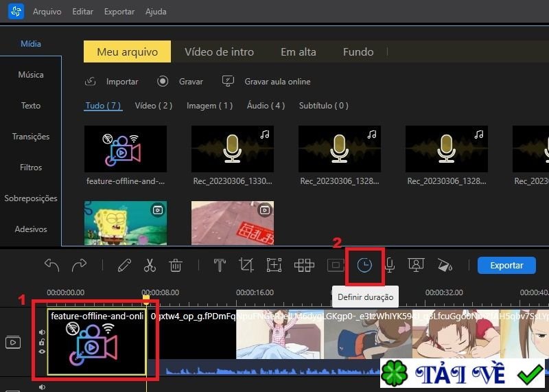
Task: Click Importar to add media files
Action: coord(112,82)
